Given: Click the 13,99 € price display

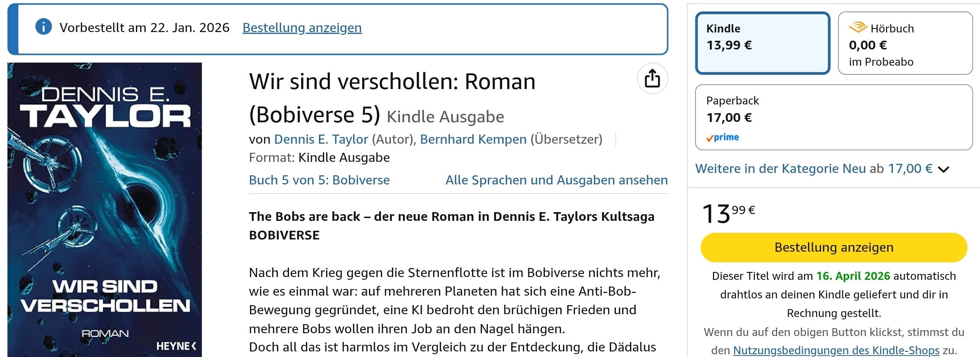Looking at the screenshot, I should click(x=728, y=213).
